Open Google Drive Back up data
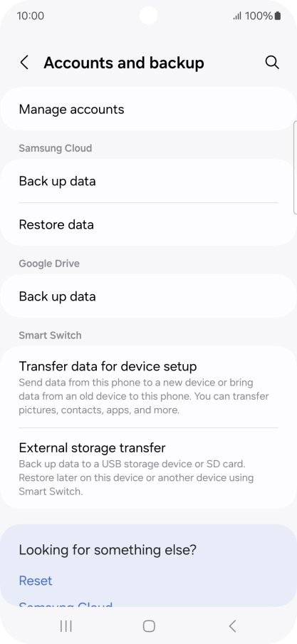Viewport: 297px width, 644px height. [x=148, y=296]
